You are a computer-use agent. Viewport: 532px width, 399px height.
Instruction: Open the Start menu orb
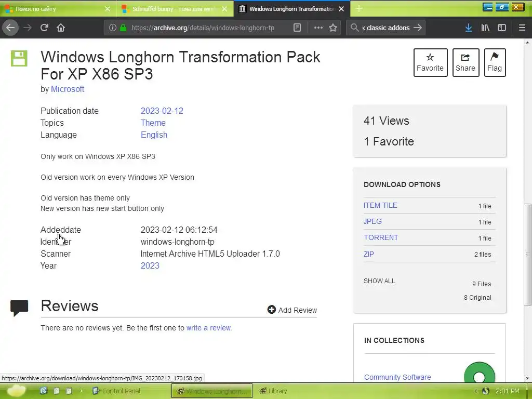pyautogui.click(x=16, y=391)
